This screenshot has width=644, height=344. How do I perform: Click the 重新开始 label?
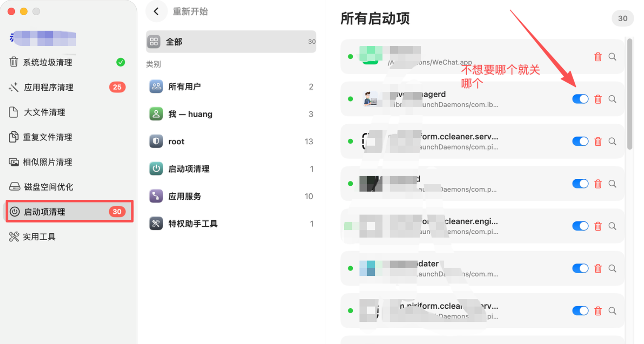[x=190, y=11]
